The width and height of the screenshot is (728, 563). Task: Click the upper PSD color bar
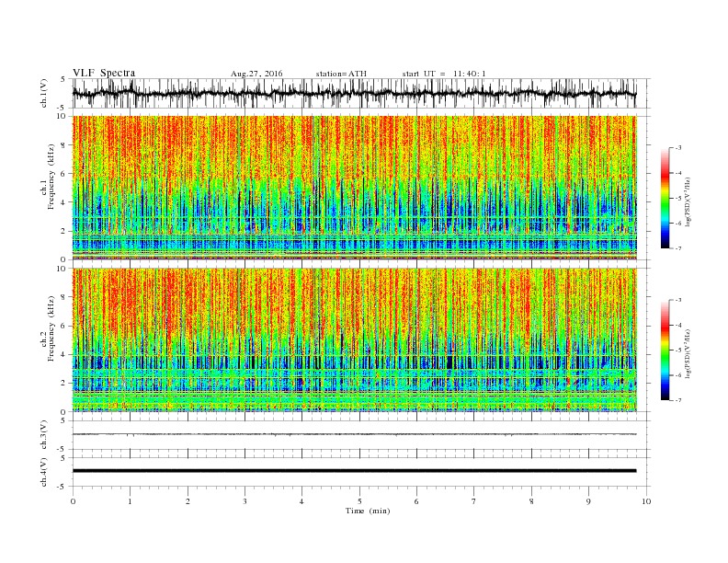pyautogui.click(x=665, y=198)
